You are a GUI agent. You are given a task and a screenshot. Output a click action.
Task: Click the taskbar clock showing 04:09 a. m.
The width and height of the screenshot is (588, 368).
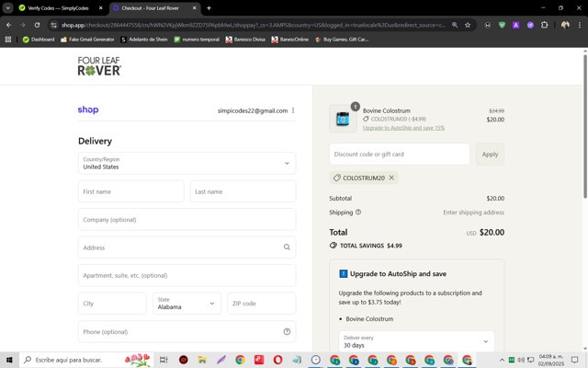pyautogui.click(x=551, y=360)
